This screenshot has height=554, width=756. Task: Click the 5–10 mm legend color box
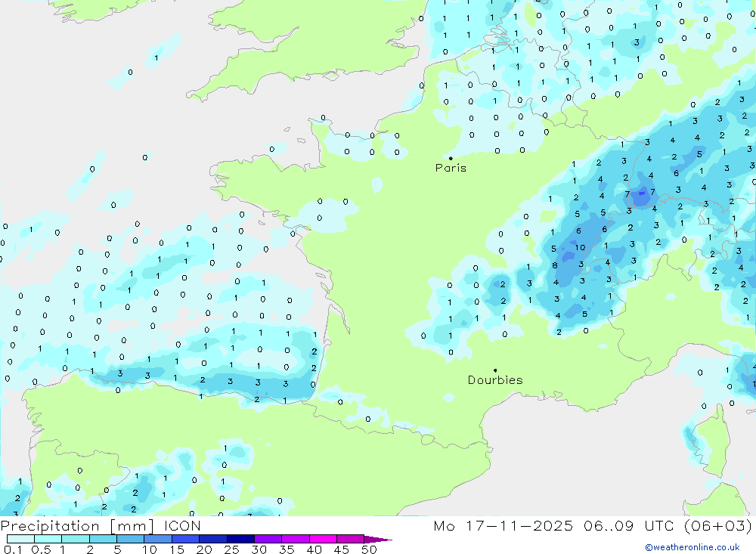[131, 539]
